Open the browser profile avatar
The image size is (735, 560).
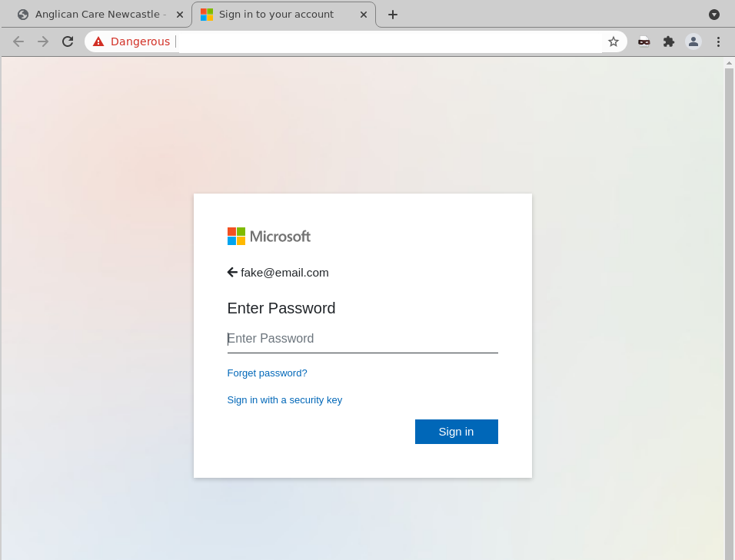[x=693, y=41]
